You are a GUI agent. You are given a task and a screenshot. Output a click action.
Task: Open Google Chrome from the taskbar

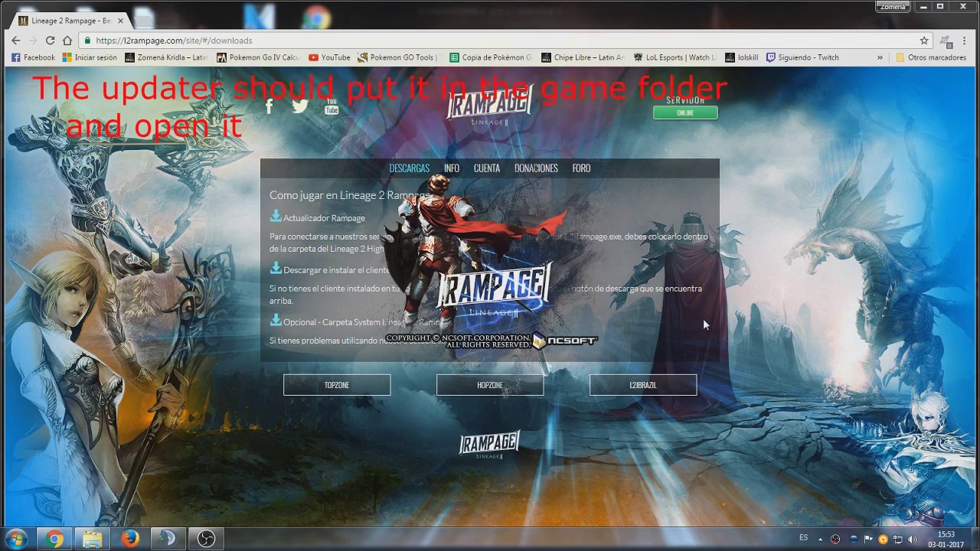54,539
